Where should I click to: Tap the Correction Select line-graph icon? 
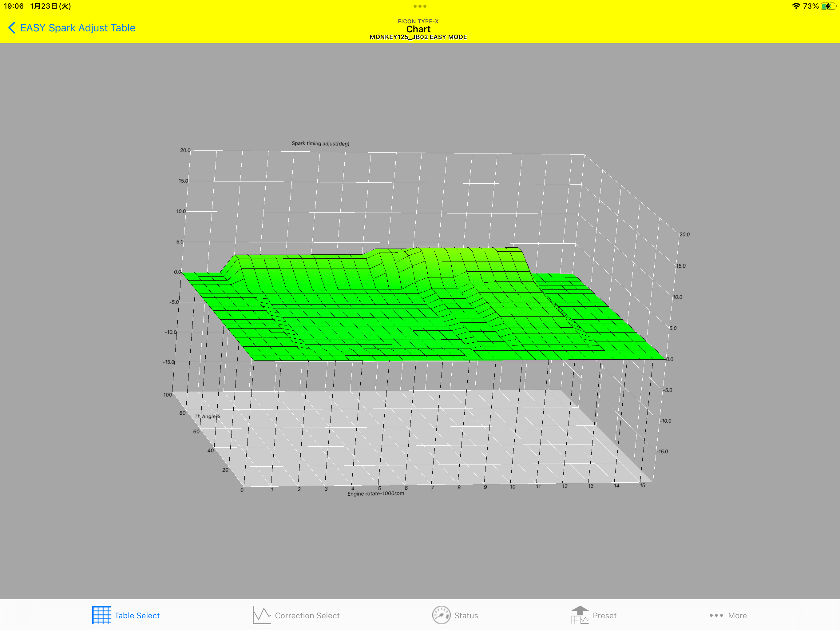pos(262,615)
